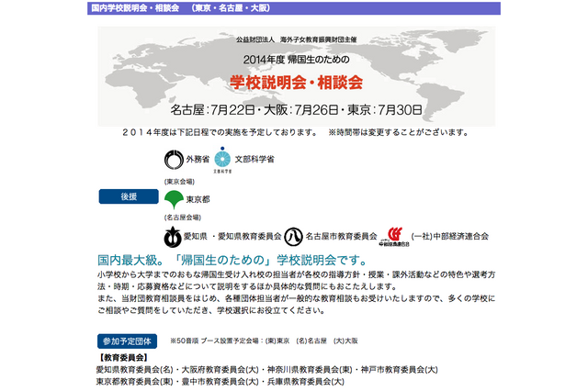Click the 名古屋市 circle-eight emblem

click(293, 237)
